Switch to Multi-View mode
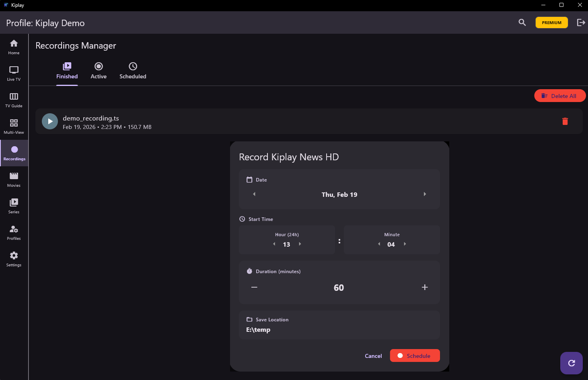 tap(14, 126)
